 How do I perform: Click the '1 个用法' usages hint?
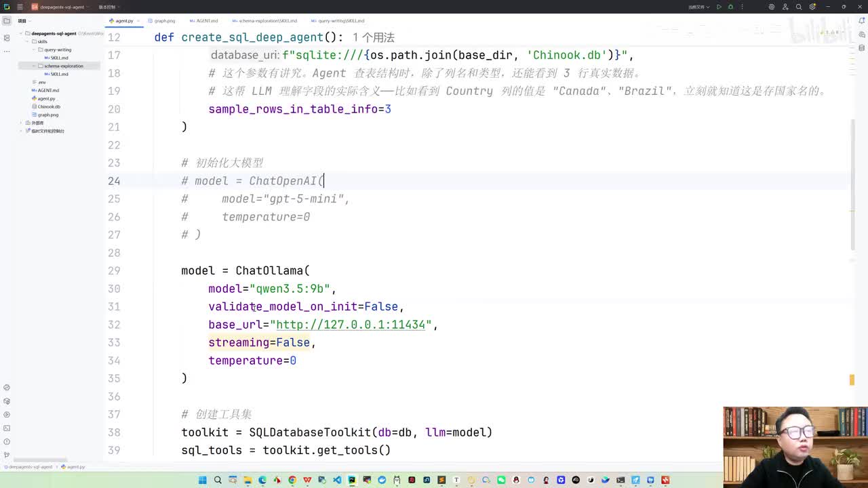coord(373,37)
